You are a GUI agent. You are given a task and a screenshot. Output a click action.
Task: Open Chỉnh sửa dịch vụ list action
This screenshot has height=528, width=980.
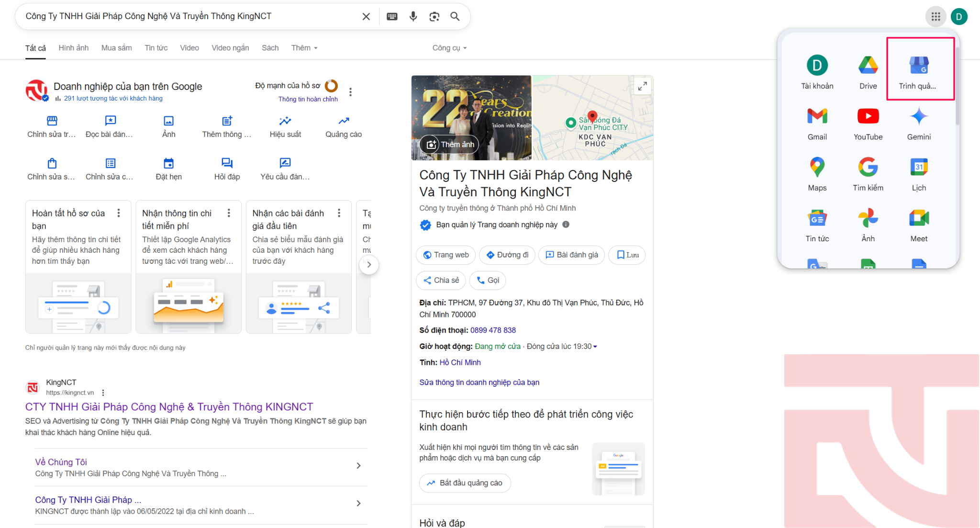pyautogui.click(x=110, y=169)
